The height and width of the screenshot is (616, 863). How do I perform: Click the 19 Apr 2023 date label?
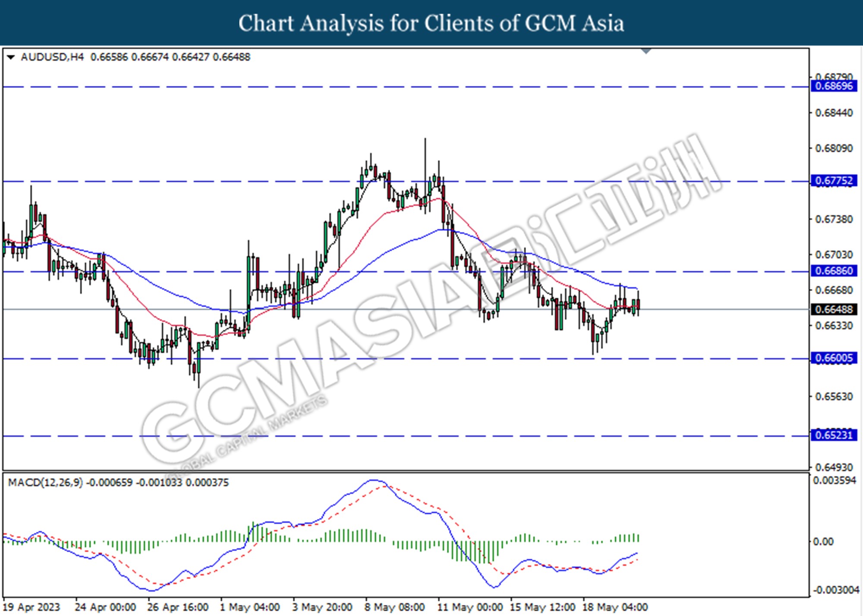[x=31, y=607]
